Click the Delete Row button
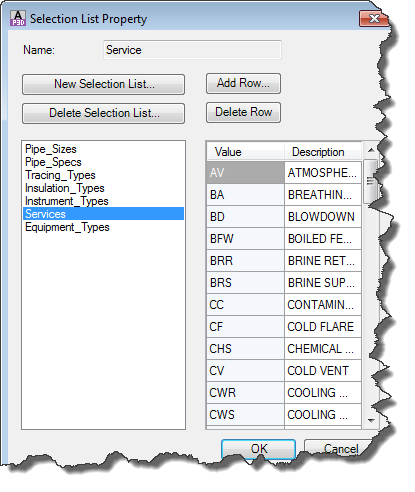Screen dimensions: 415x492 tap(243, 112)
